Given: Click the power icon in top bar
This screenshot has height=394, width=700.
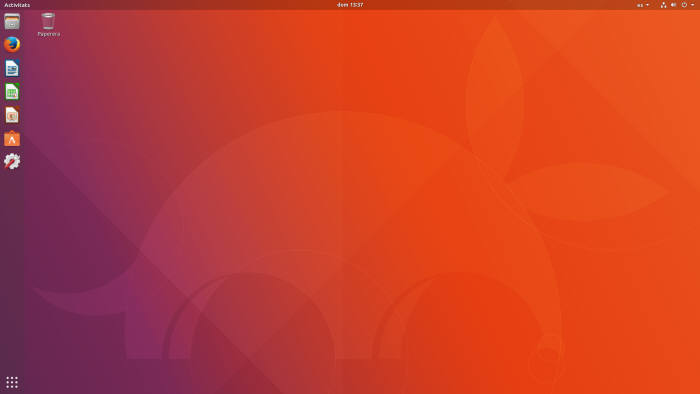Looking at the screenshot, I should click(x=684, y=5).
